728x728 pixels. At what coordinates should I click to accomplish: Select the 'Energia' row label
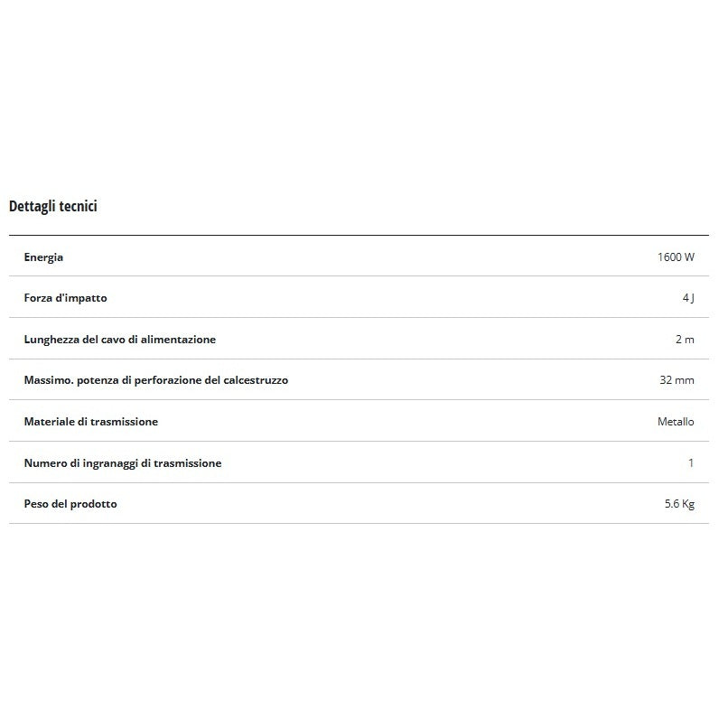point(43,257)
